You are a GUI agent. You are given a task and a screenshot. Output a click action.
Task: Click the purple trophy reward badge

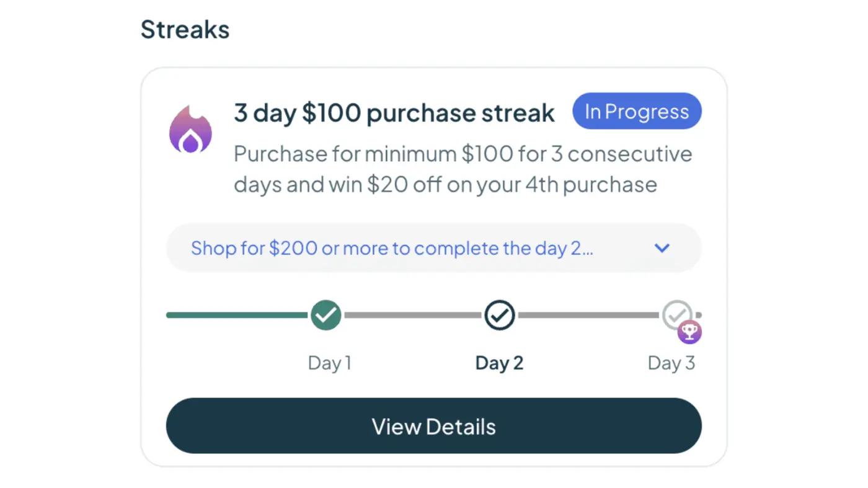click(689, 332)
